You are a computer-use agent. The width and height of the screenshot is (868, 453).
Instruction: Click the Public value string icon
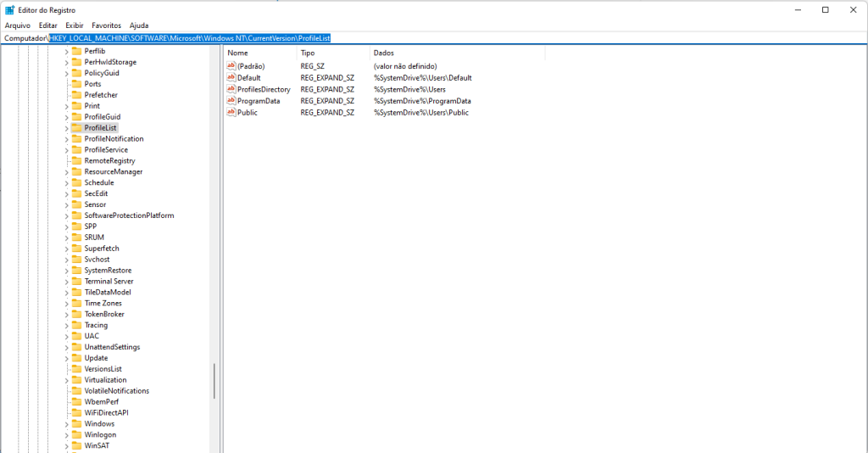coord(231,112)
